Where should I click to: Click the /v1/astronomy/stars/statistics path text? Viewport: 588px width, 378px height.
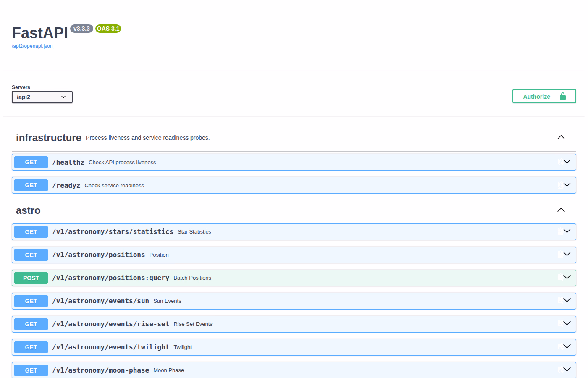[113, 232]
